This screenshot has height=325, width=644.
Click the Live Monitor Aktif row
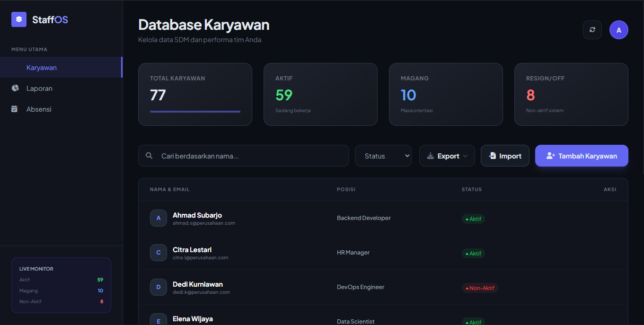[x=61, y=280]
